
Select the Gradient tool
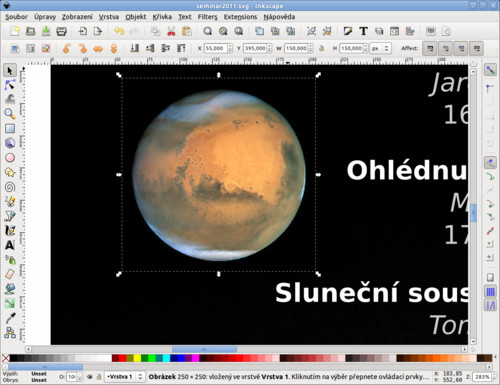tap(10, 303)
